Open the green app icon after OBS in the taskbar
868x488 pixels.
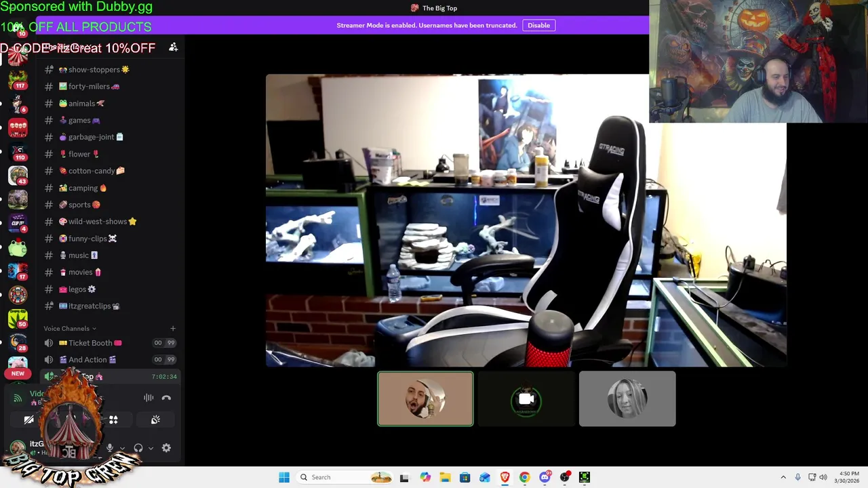click(585, 477)
